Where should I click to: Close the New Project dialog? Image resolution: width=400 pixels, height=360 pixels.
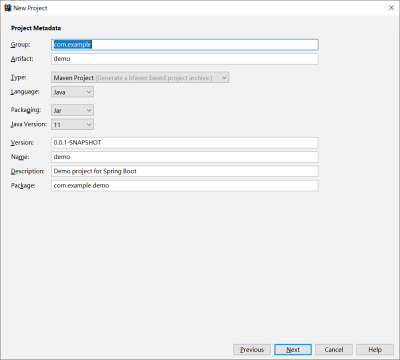(391, 8)
